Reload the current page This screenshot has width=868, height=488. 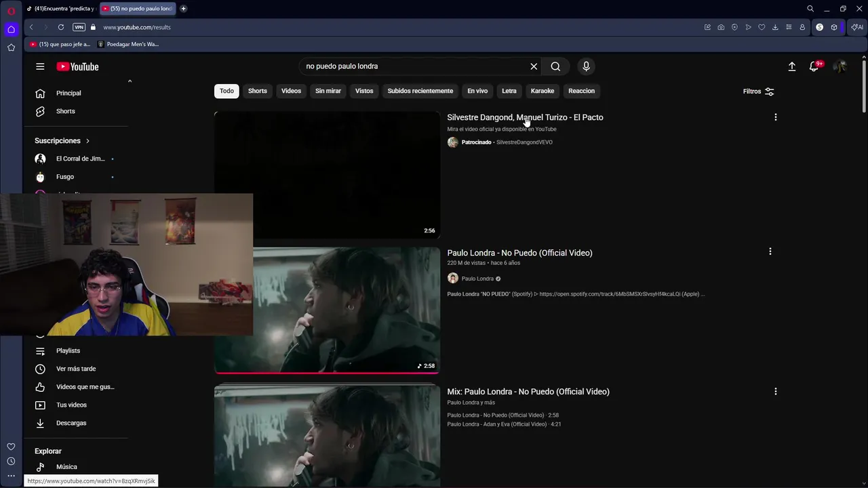click(61, 27)
